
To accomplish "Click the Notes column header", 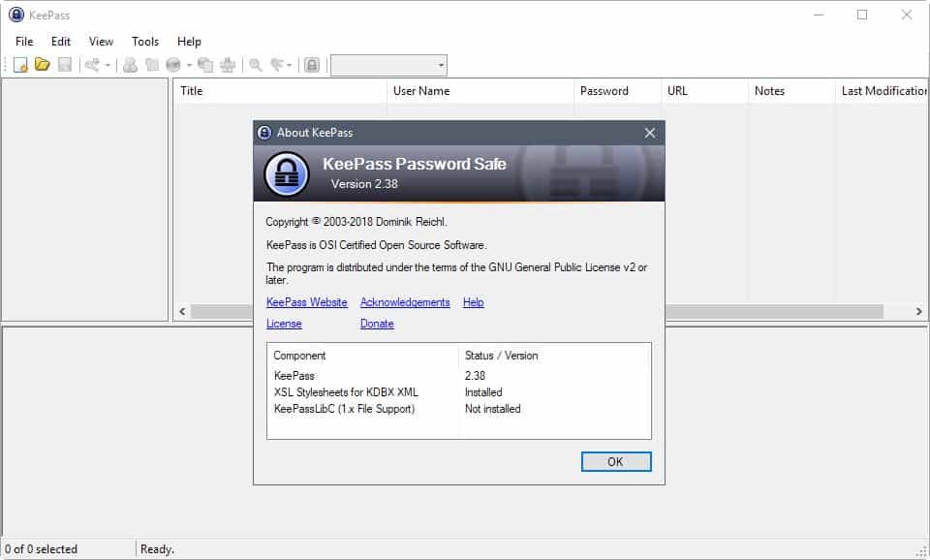I will point(791,91).
